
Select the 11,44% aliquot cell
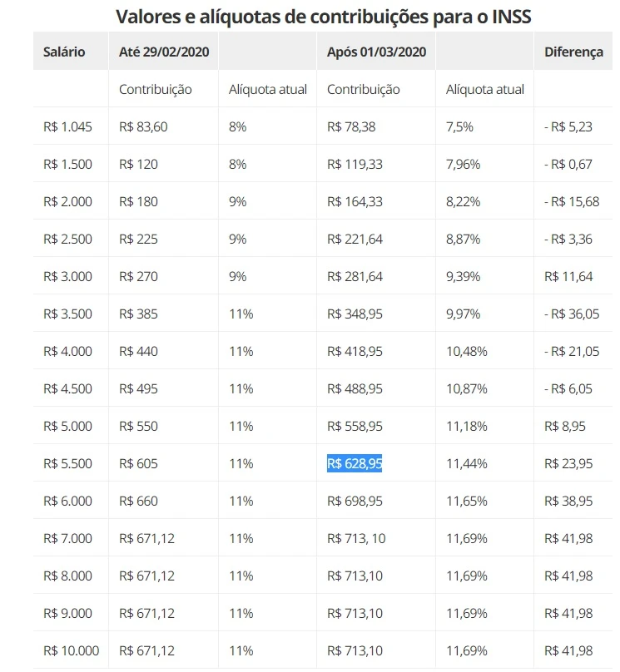(466, 463)
